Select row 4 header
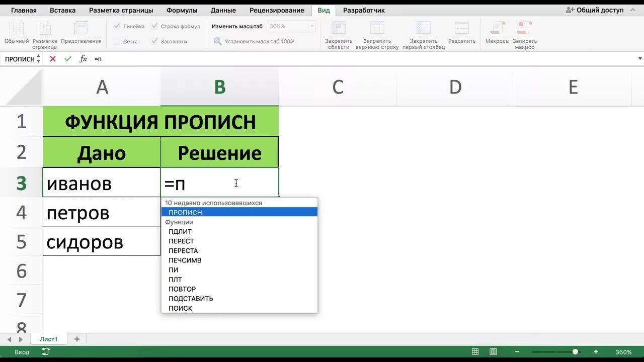Screen dimensions: 644x362 pos(21,212)
